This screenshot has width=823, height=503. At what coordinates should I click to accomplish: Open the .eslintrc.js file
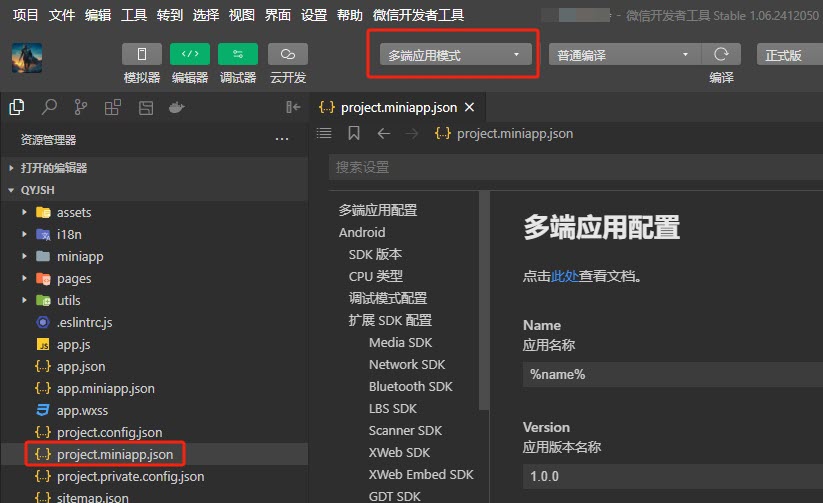click(x=154, y=322)
